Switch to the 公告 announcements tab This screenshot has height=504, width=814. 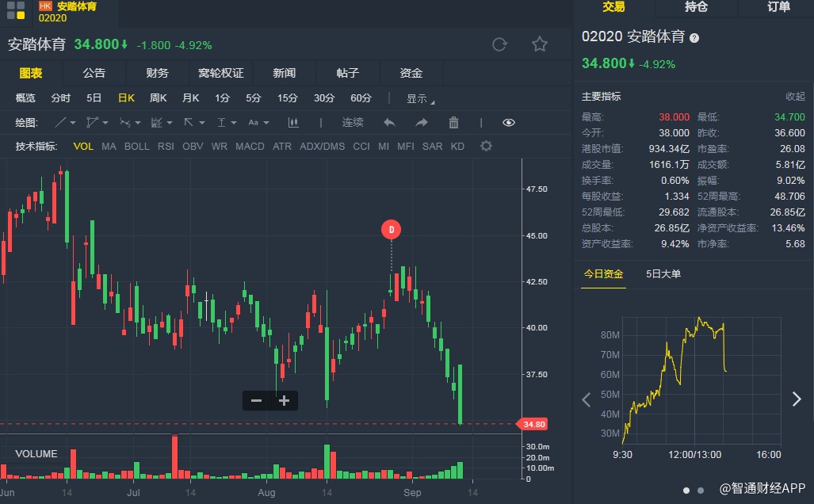94,73
